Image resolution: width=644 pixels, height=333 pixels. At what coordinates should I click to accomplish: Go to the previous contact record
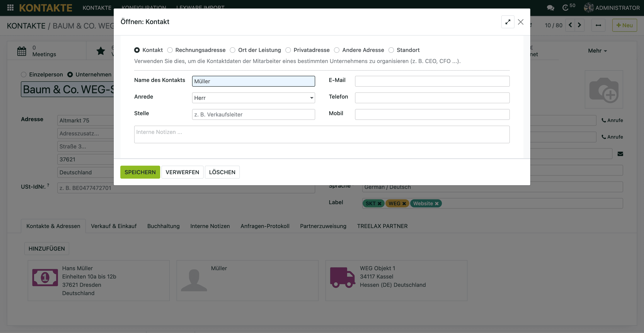point(570,25)
